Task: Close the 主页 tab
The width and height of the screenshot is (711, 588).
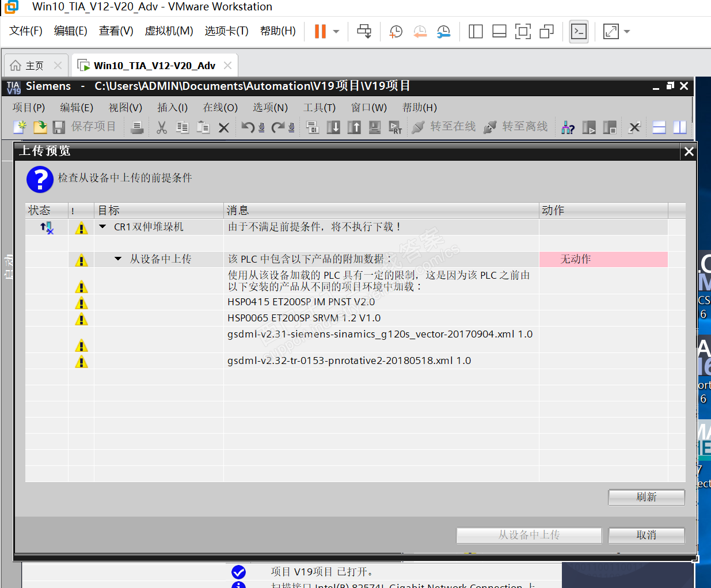Action: (58, 66)
